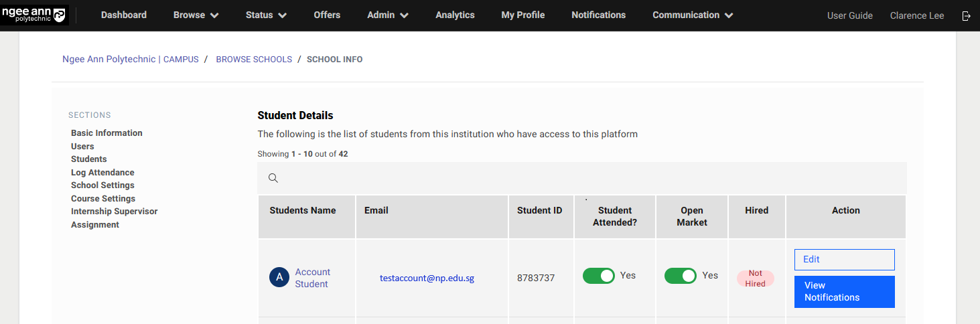Open the Log Attendance section
The width and height of the screenshot is (980, 324).
102,172
